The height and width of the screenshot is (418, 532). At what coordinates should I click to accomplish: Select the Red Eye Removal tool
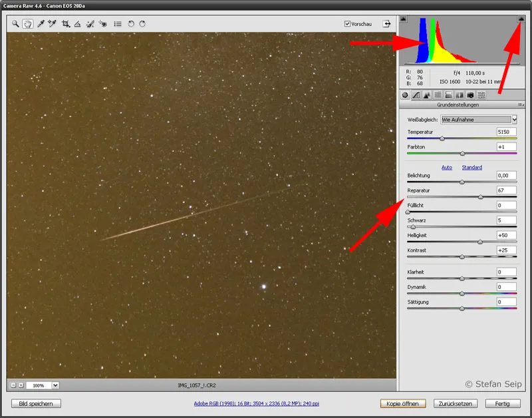click(x=102, y=24)
